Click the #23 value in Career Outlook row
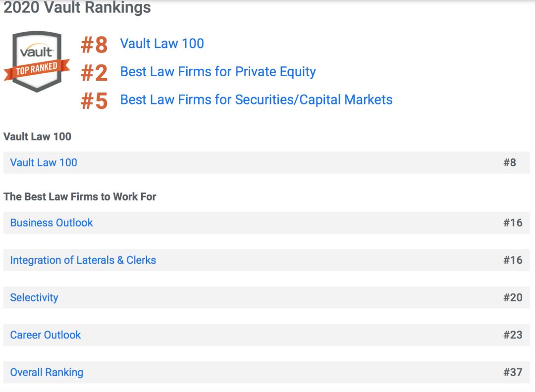The height and width of the screenshot is (392, 535). (x=513, y=335)
